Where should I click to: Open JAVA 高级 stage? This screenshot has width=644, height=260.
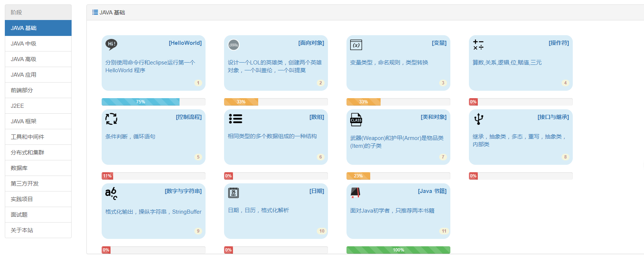point(38,59)
